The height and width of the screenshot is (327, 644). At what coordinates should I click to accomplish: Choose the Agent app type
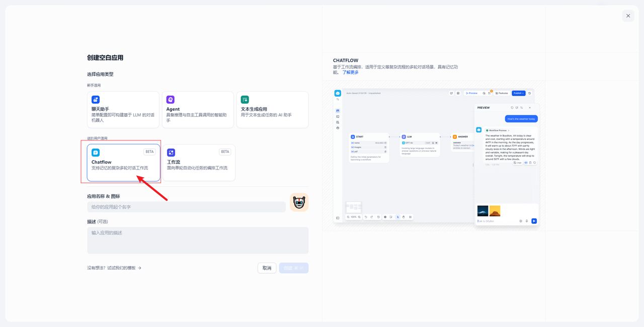pyautogui.click(x=198, y=110)
